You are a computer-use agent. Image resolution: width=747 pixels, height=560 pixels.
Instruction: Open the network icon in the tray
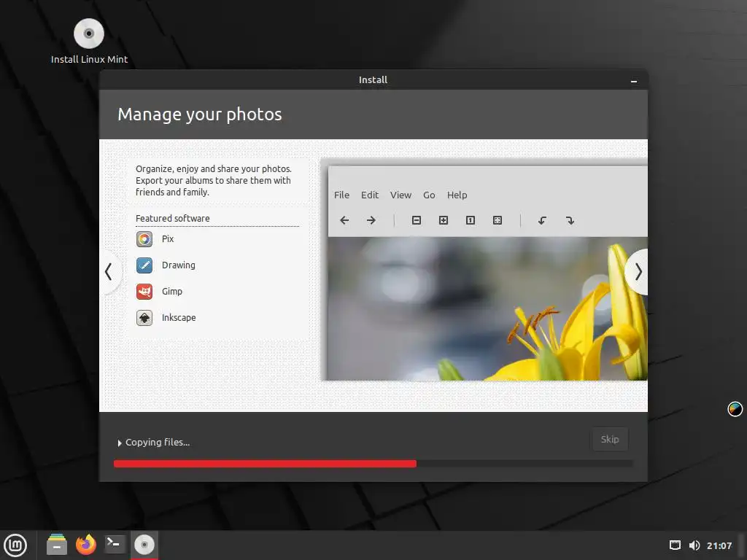pyautogui.click(x=675, y=545)
